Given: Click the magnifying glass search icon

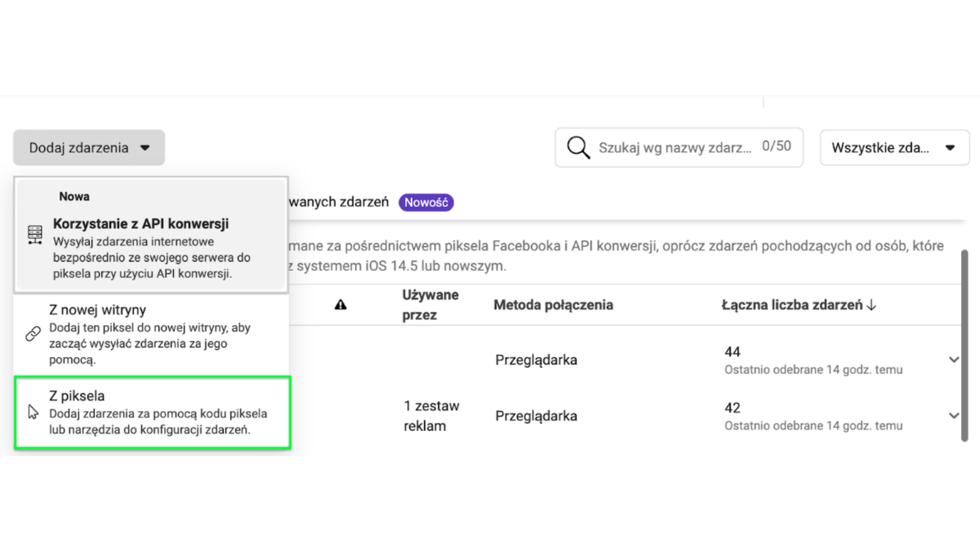Looking at the screenshot, I should coord(578,148).
